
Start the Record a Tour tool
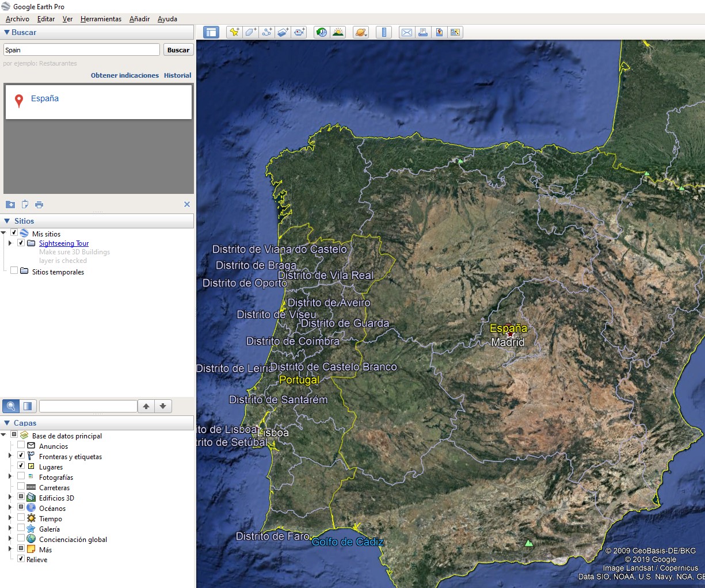[x=299, y=32]
